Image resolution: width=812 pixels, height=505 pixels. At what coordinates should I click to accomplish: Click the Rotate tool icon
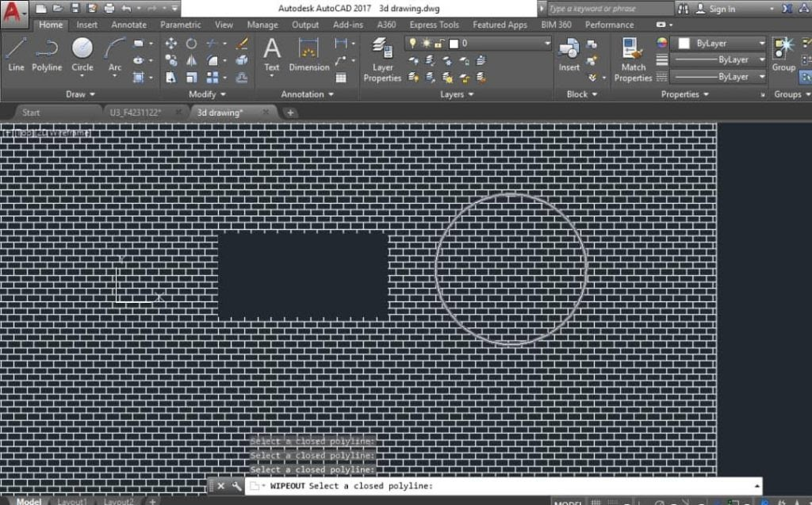192,44
